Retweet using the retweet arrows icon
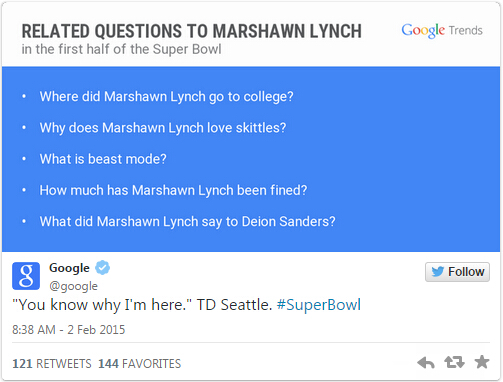 tap(454, 362)
